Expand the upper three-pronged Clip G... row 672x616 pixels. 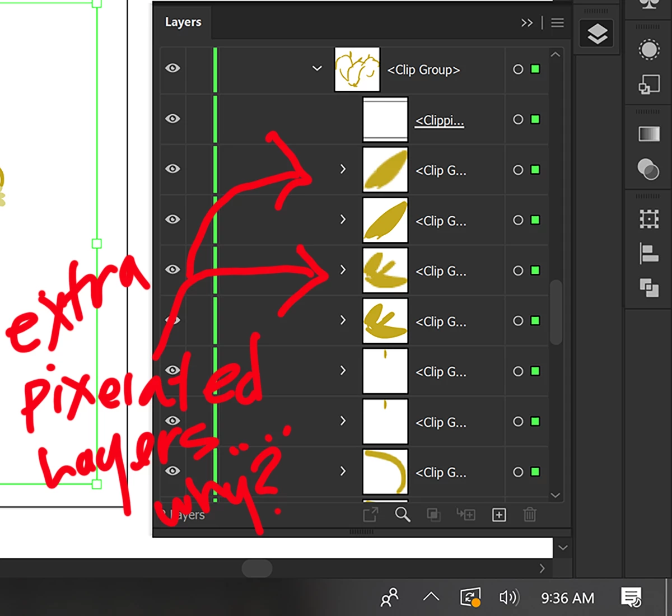pyautogui.click(x=343, y=270)
